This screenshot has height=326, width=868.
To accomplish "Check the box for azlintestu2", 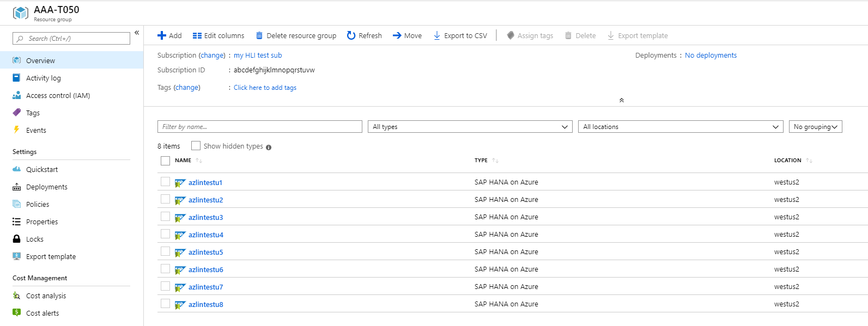I will tap(166, 199).
